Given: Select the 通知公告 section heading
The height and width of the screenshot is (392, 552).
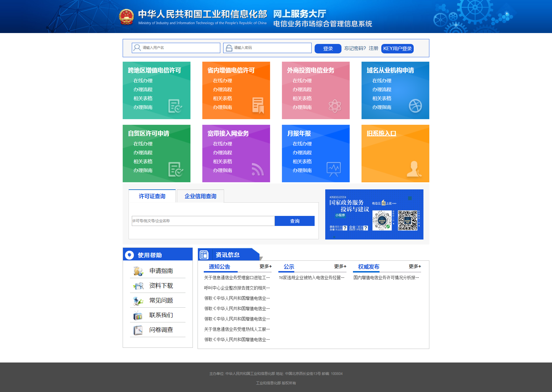Looking at the screenshot, I should pyautogui.click(x=219, y=267).
